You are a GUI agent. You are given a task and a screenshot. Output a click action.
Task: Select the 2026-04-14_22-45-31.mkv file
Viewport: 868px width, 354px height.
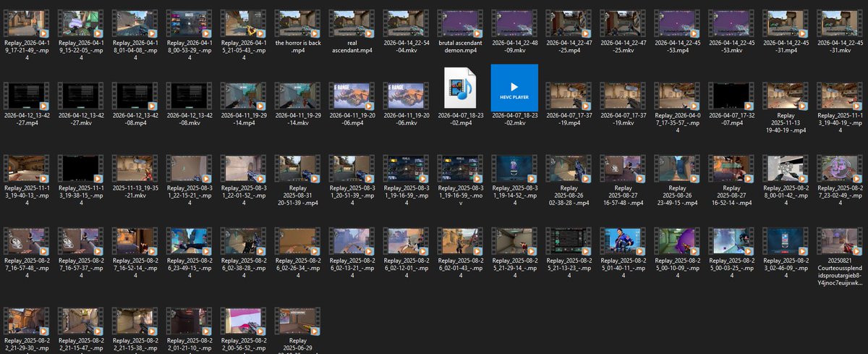coord(840,32)
